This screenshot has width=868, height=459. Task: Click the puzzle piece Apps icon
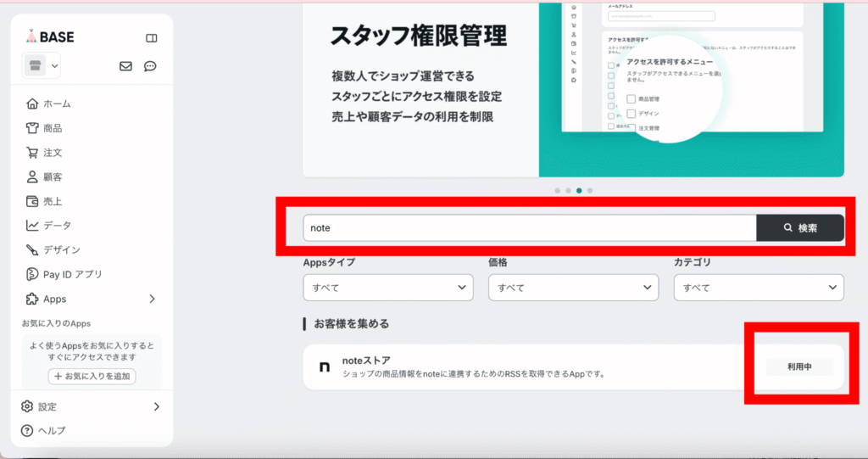pos(32,299)
